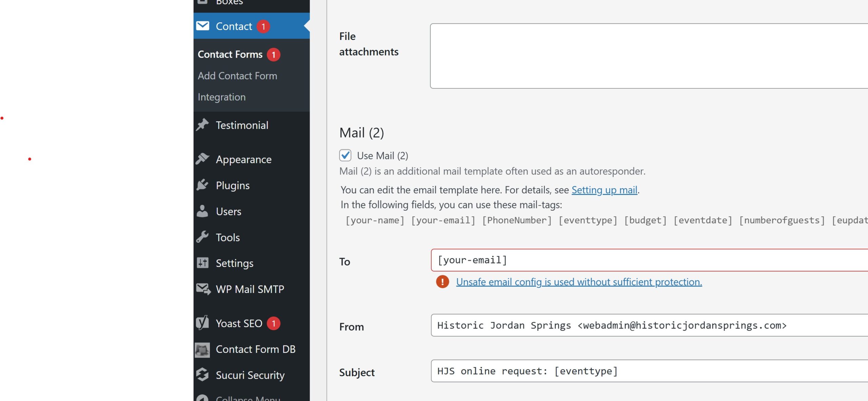This screenshot has height=401, width=868.
Task: Click the Settings sliders icon
Action: pos(202,263)
